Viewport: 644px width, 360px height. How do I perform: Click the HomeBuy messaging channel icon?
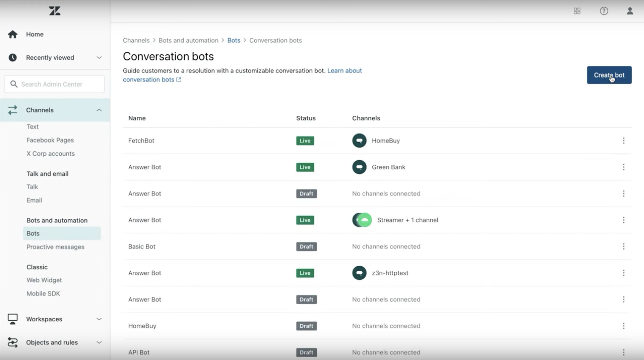pos(359,141)
